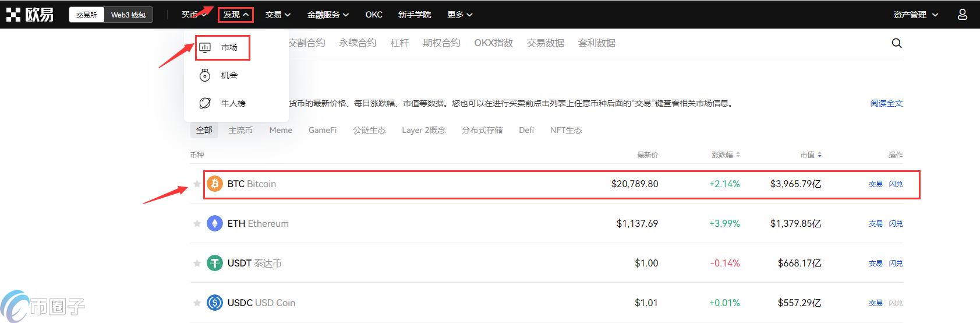Click the search magnifier icon
The image size is (980, 323).
point(896,43)
